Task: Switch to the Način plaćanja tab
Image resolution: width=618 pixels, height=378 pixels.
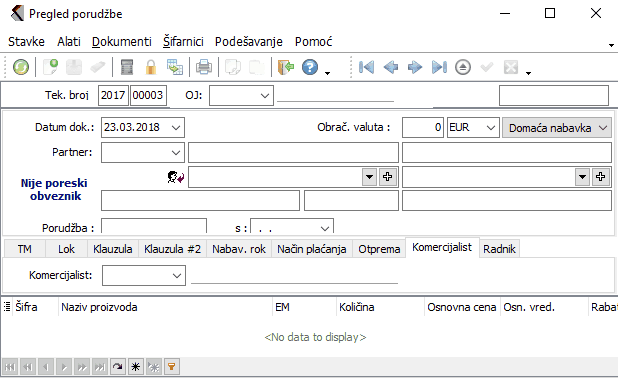Action: (312, 249)
